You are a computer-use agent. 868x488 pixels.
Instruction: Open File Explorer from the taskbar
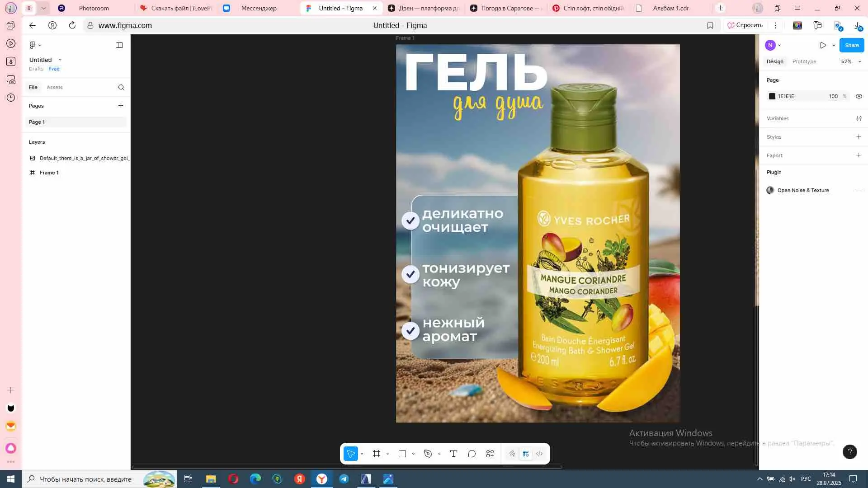click(211, 479)
